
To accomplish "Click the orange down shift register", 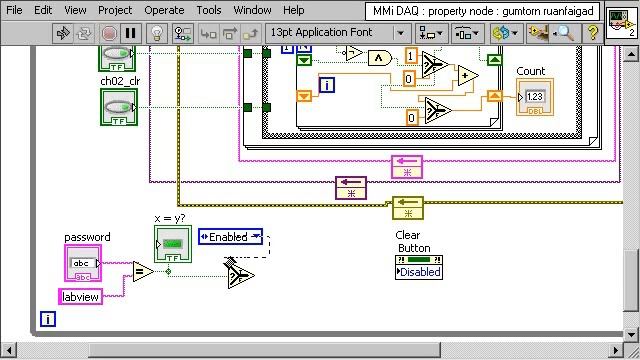I will (x=304, y=96).
